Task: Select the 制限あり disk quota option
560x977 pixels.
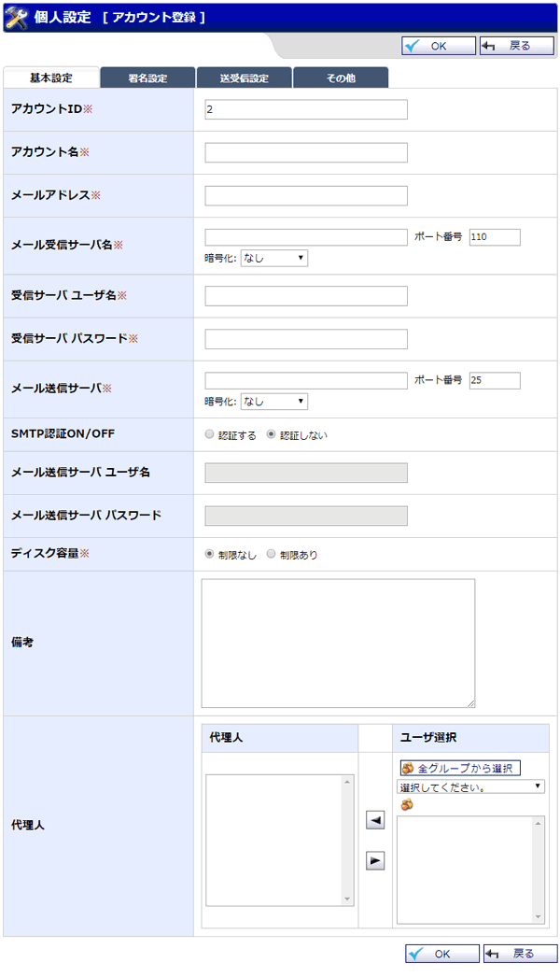Action: pos(271,553)
